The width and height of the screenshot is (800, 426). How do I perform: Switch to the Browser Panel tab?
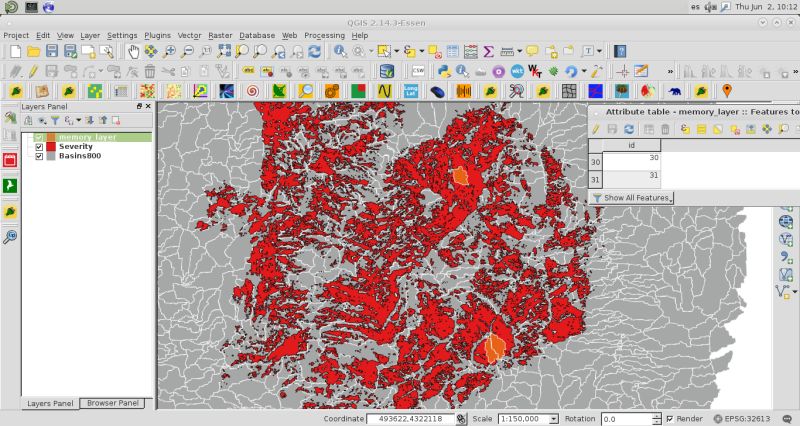point(113,403)
